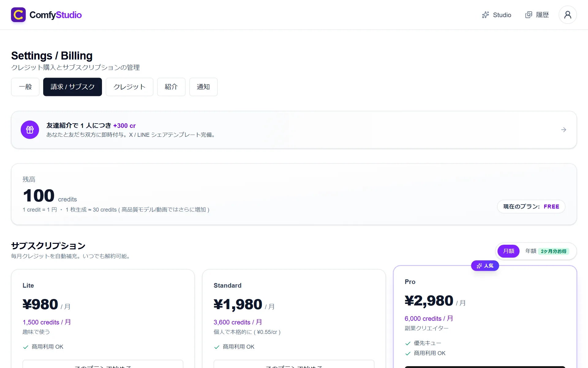Click 個人で本格的に ( ¥0.55/cr ) text
The image size is (588, 368).
coord(247,332)
